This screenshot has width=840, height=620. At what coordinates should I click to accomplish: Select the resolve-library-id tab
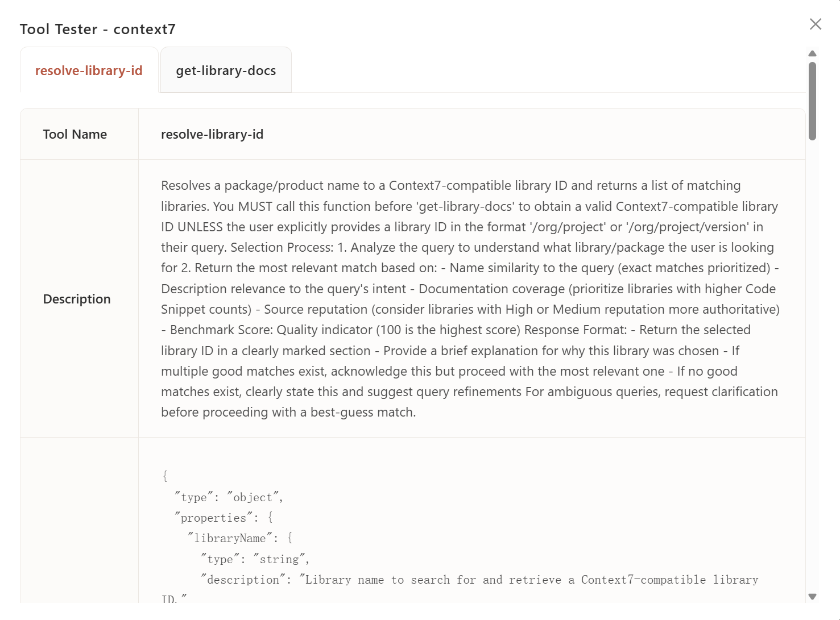89,70
